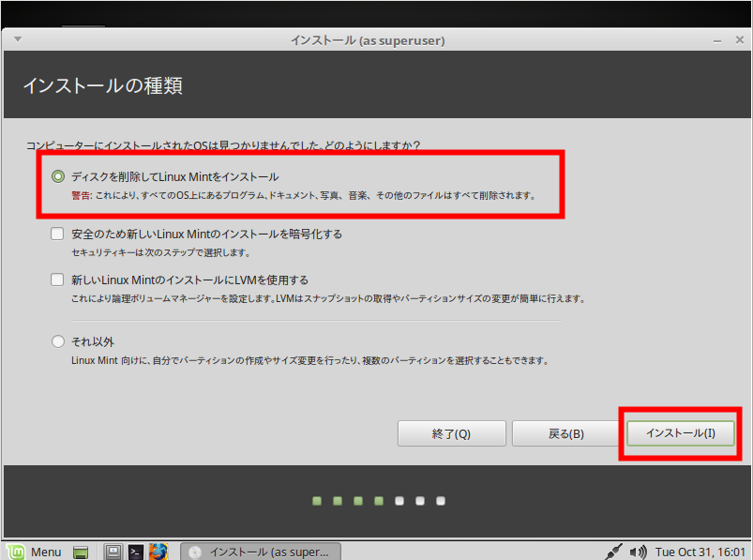Go back with the 戻る(B) button

click(x=566, y=433)
